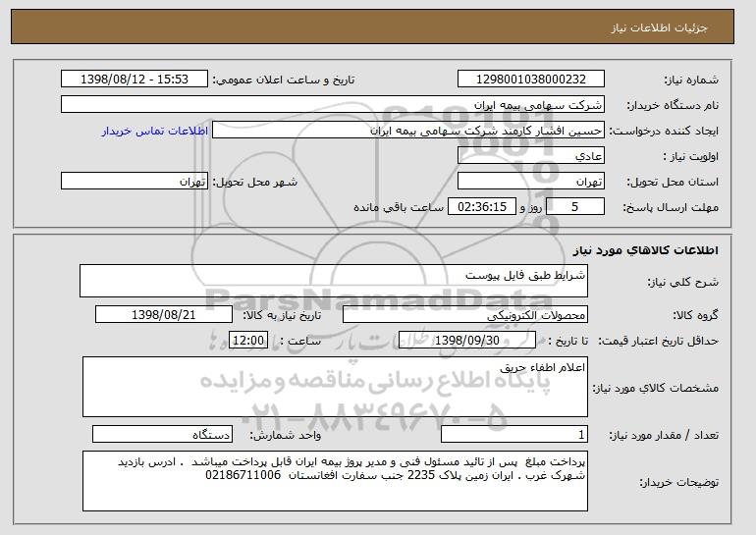Click the goods group field محصولات الکترونیکی
756x535 pixels.
pyautogui.click(x=465, y=315)
